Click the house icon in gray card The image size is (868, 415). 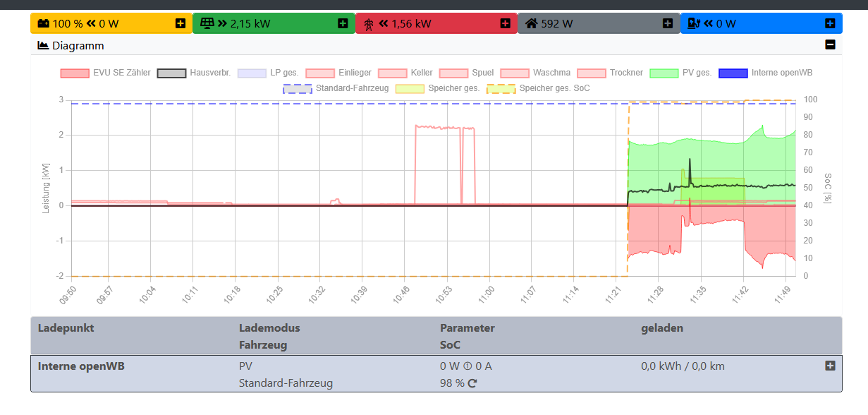click(532, 23)
